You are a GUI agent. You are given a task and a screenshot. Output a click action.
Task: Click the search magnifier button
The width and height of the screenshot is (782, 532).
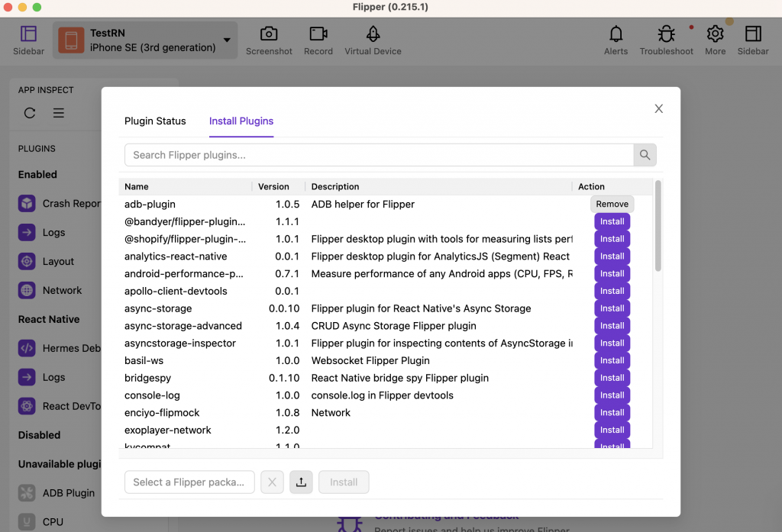(x=645, y=155)
